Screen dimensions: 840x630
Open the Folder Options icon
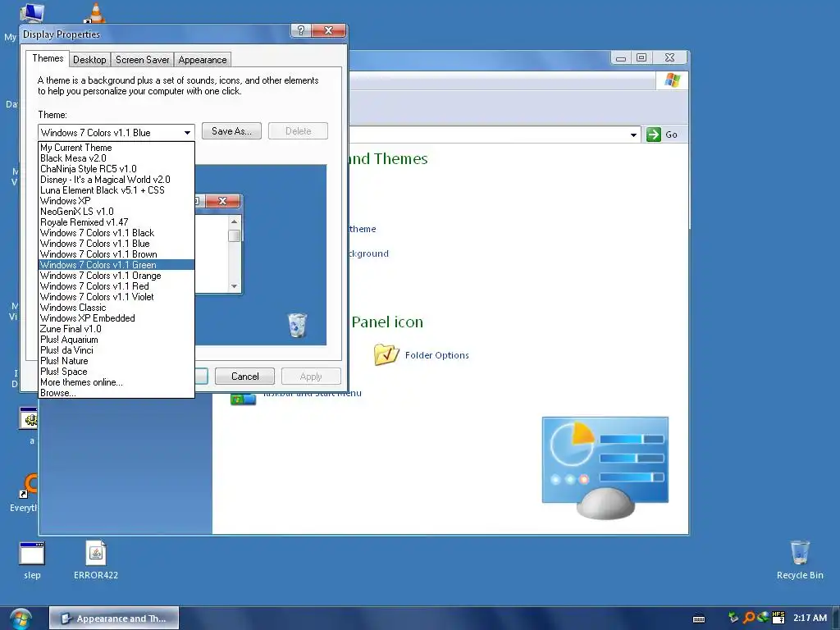386,354
